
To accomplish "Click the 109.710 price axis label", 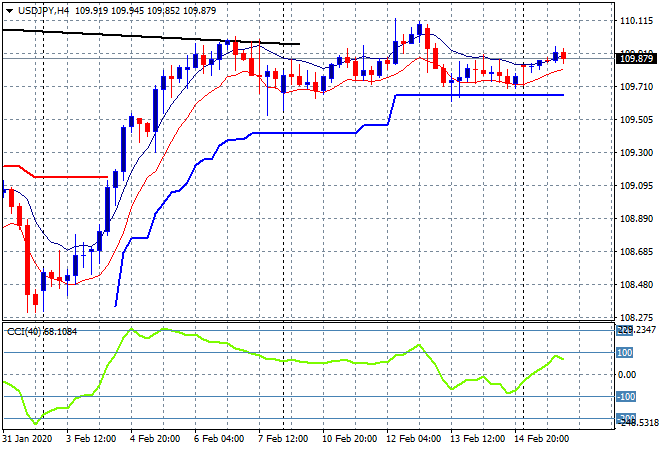I will [636, 87].
